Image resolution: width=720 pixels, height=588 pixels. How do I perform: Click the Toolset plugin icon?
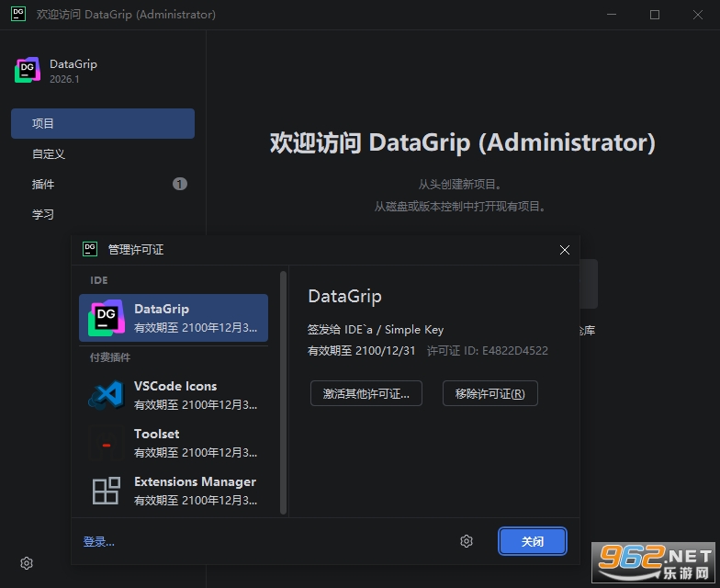(107, 443)
